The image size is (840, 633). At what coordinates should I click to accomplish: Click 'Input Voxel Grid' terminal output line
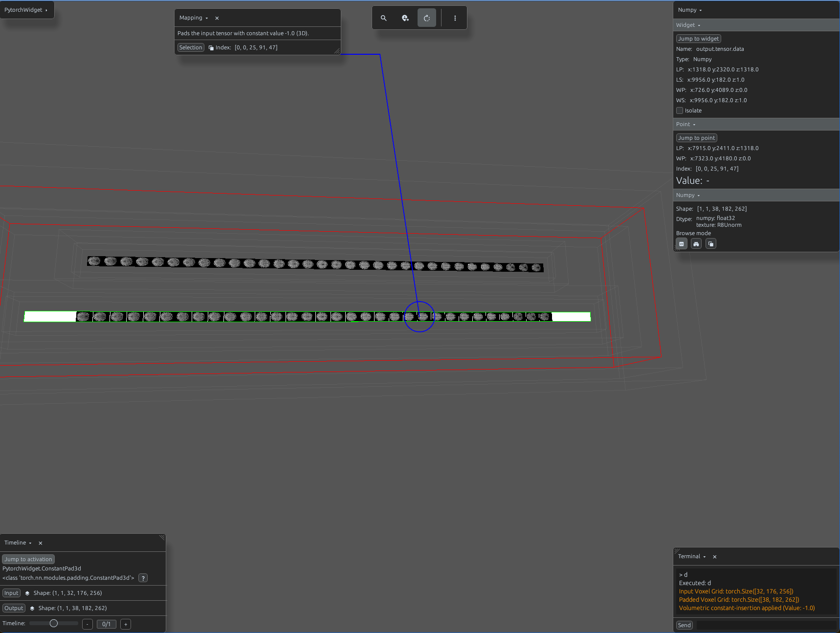(x=736, y=591)
